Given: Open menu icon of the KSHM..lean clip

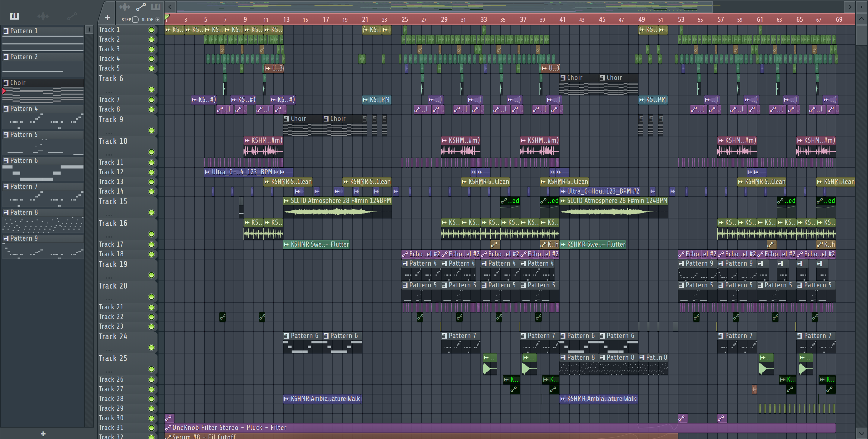Looking at the screenshot, I should (x=820, y=182).
